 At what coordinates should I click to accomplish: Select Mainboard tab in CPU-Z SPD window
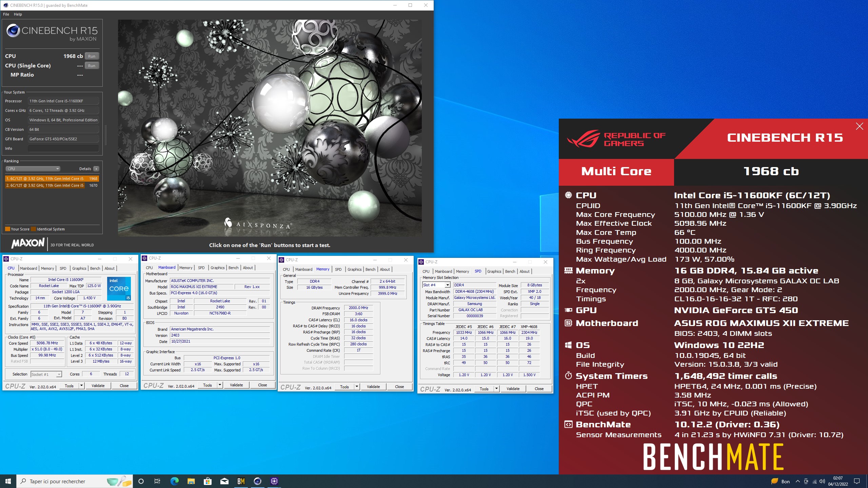443,271
